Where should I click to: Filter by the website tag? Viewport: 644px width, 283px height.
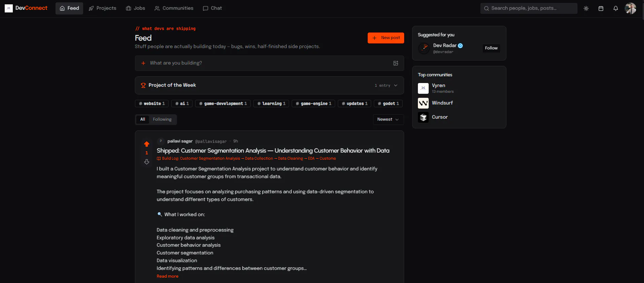coord(152,104)
